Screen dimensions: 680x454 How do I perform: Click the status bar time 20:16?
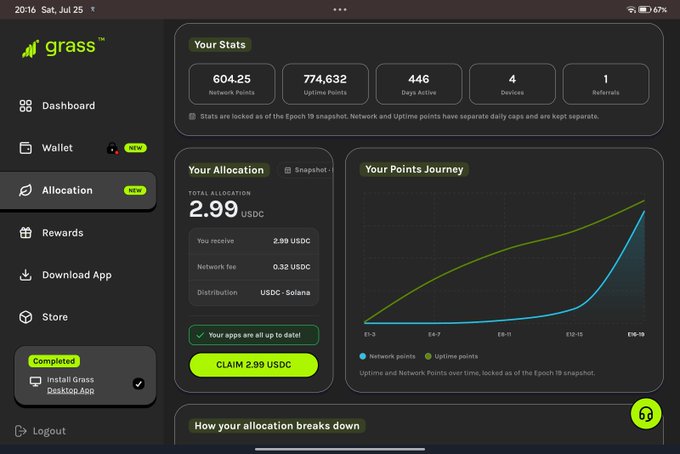(25, 10)
